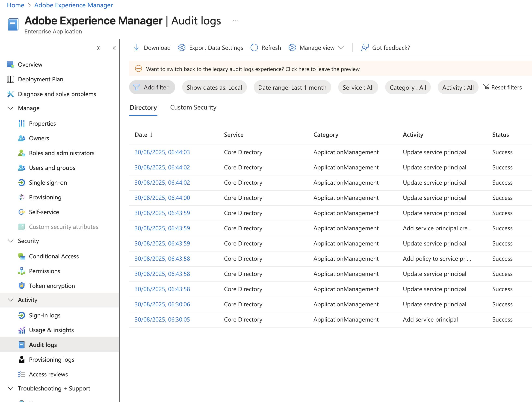Open the Show dates as: Local filter
The width and height of the screenshot is (532, 402).
click(214, 87)
